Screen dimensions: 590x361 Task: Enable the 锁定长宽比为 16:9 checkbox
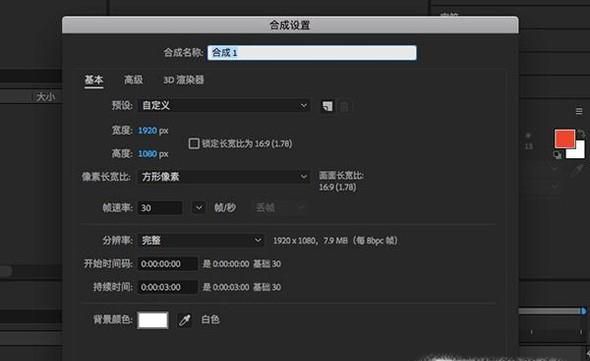pyautogui.click(x=194, y=143)
